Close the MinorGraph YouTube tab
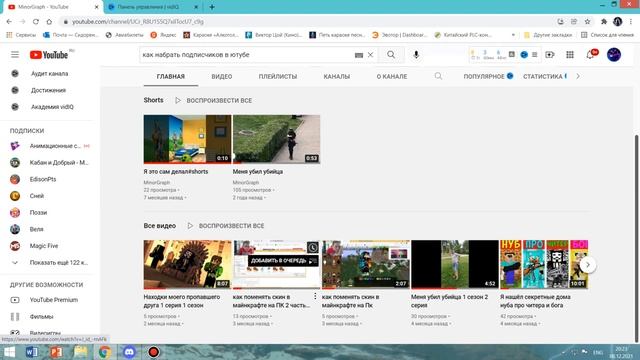This screenshot has height=360, width=640. point(96,7)
